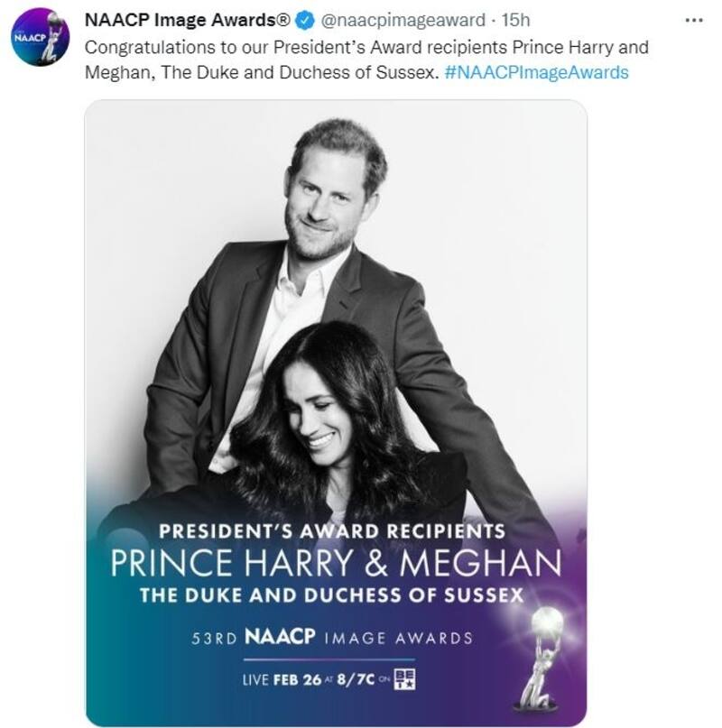
Task: Follow the #NAACPImageAwards hashtag link
Action: click(536, 72)
